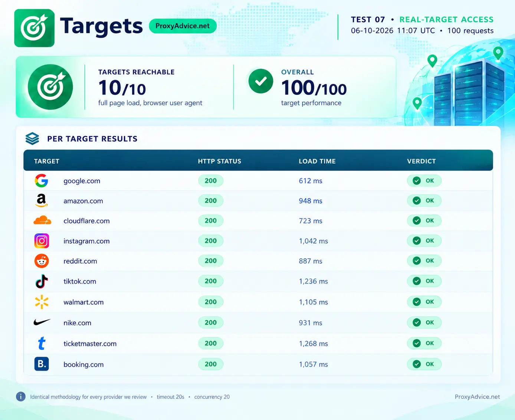
Task: Click the VERDICT column header
Action: [421, 161]
